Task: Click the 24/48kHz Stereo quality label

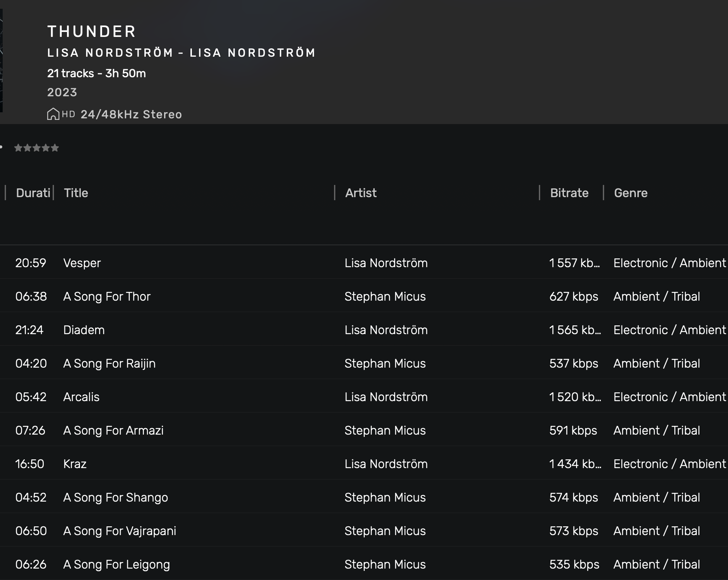Action: click(131, 115)
